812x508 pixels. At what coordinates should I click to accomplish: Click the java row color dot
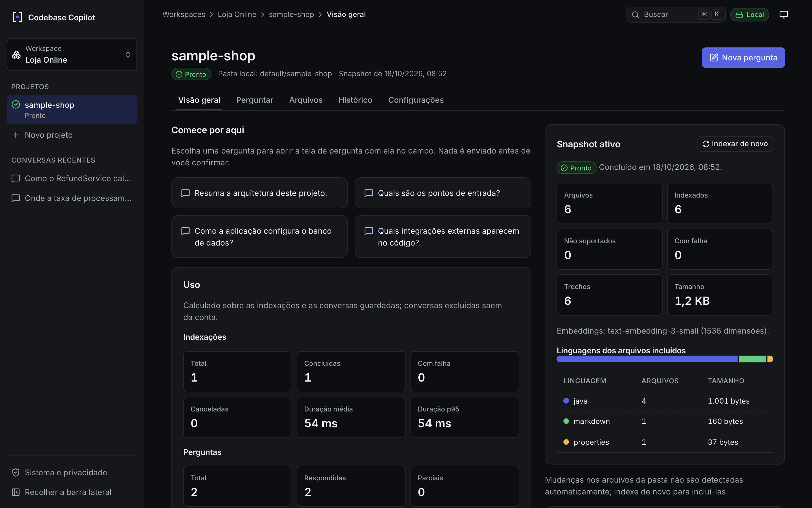pos(566,400)
